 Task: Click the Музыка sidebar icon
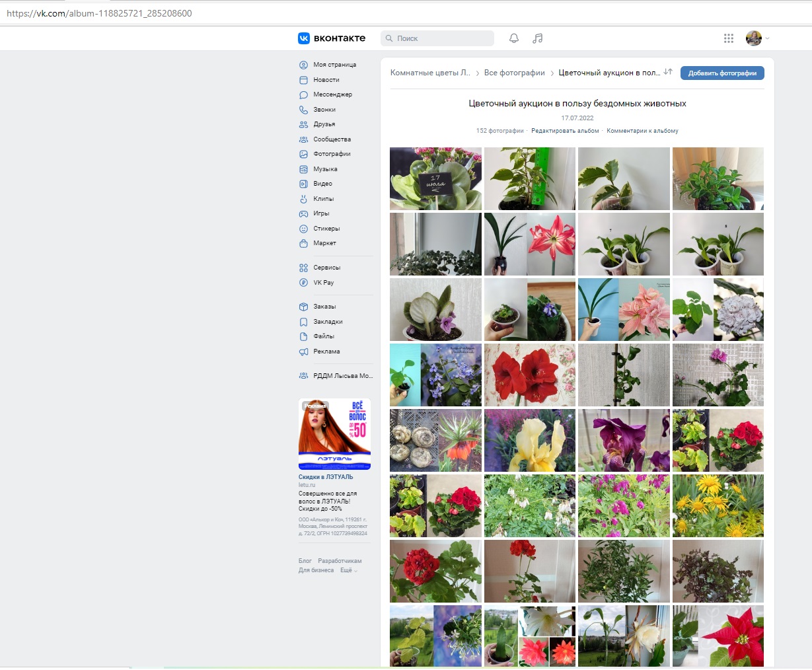tap(304, 169)
